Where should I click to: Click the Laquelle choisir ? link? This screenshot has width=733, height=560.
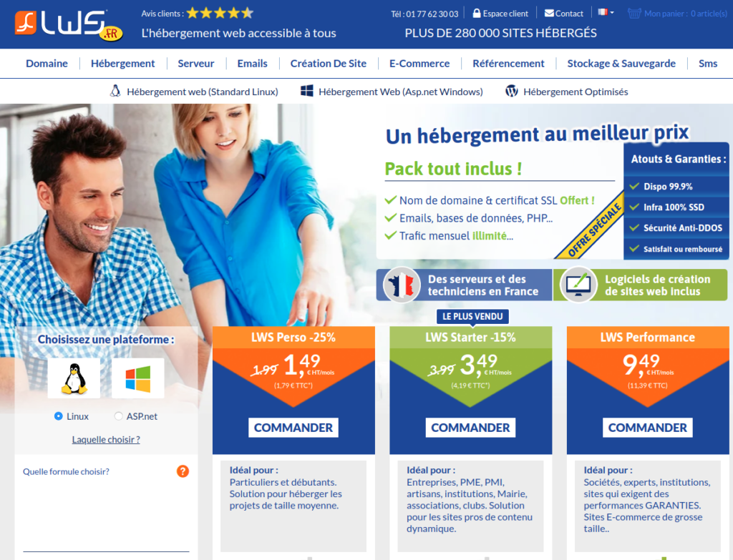pyautogui.click(x=106, y=440)
